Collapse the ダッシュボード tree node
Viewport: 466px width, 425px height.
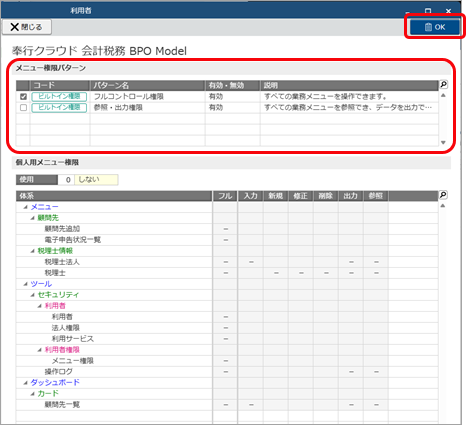point(26,383)
